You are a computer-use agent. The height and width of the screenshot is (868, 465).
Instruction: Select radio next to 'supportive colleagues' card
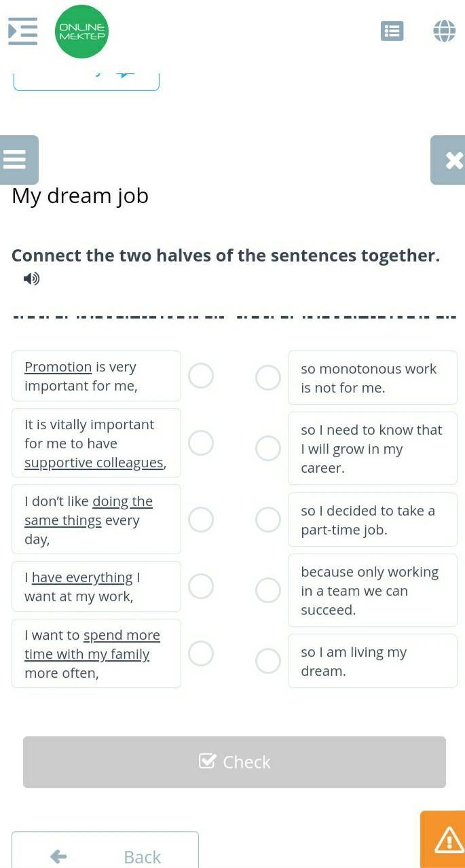pos(201,443)
